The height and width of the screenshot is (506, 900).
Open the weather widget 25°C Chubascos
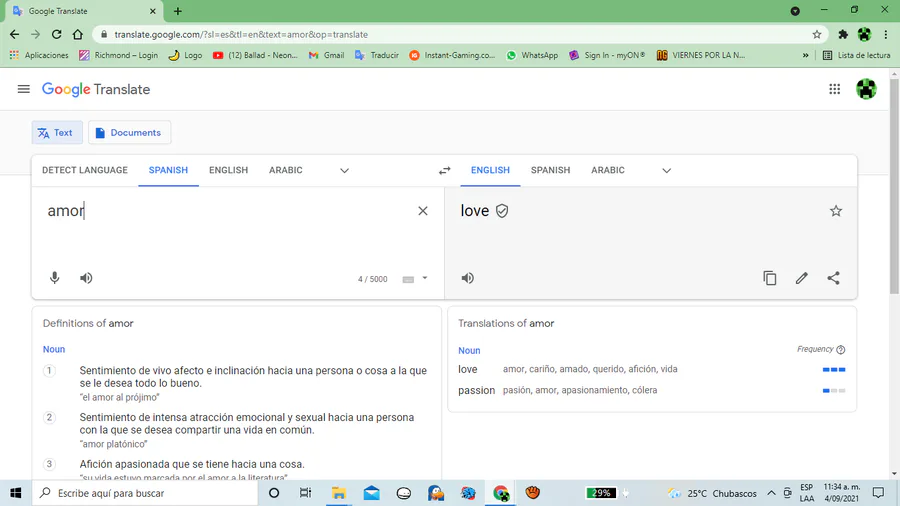coord(712,493)
